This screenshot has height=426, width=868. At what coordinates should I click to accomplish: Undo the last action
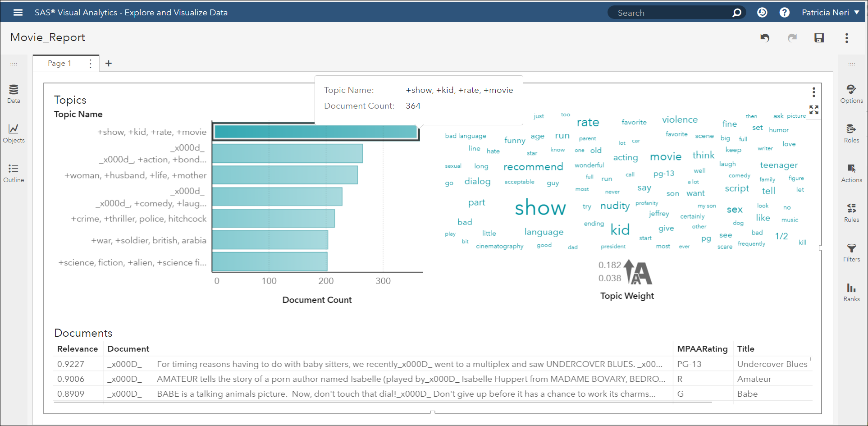[765, 38]
